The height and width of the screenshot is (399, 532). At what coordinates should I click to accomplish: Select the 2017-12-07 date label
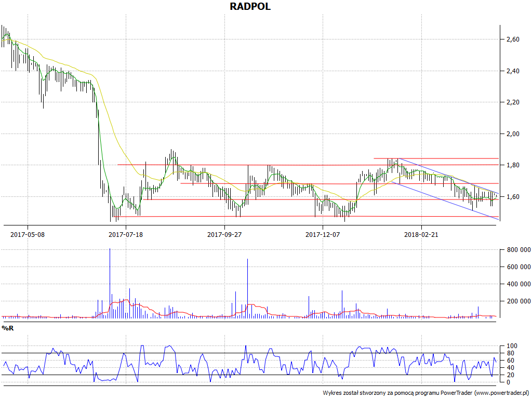(x=323, y=234)
